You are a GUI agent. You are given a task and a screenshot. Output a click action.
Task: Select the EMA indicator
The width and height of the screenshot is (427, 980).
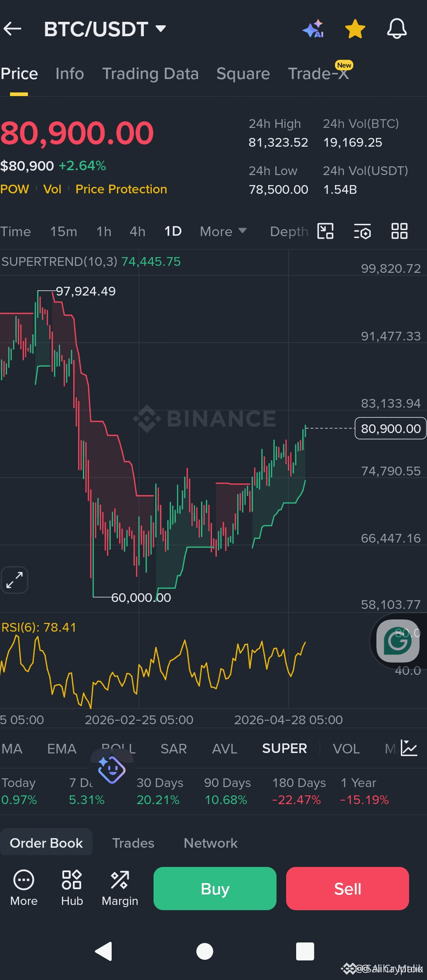(62, 749)
